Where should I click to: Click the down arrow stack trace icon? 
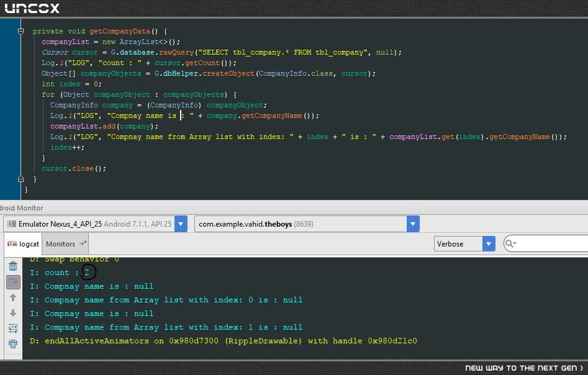[x=13, y=313]
